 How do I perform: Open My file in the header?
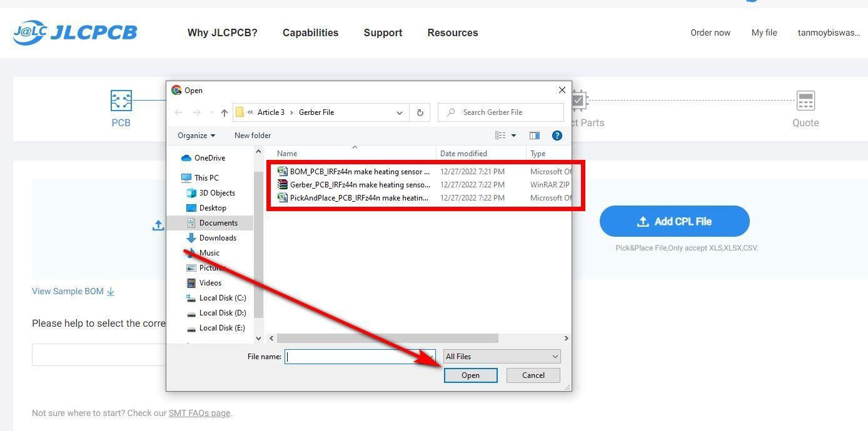(x=764, y=32)
